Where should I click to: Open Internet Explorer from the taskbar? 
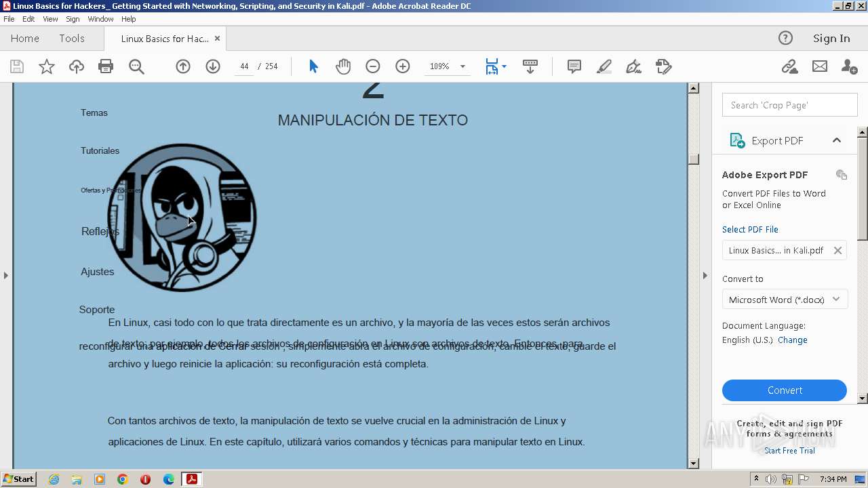click(54, 479)
